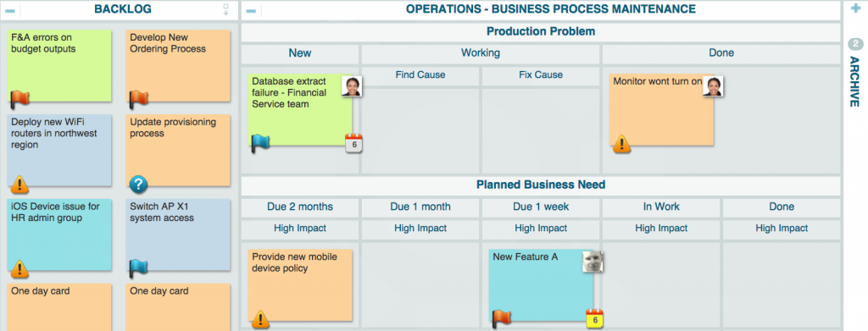The image size is (868, 331).
Task: Click the blue flag on Switch AP X1 card
Action: 138,268
